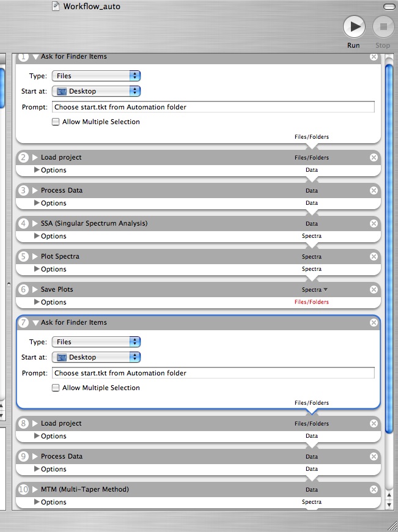Expand the MTM (Multi-Taper Method) action
The width and height of the screenshot is (398, 532).
[35, 489]
